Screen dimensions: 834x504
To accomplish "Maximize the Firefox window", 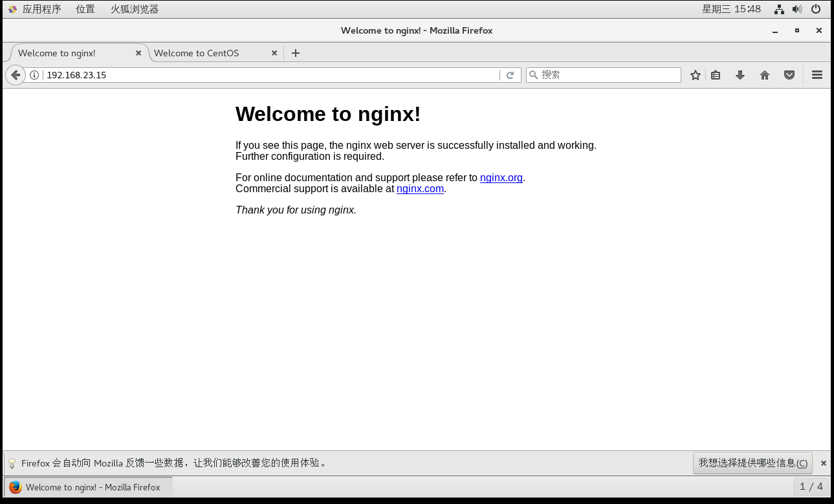I will pos(797,30).
